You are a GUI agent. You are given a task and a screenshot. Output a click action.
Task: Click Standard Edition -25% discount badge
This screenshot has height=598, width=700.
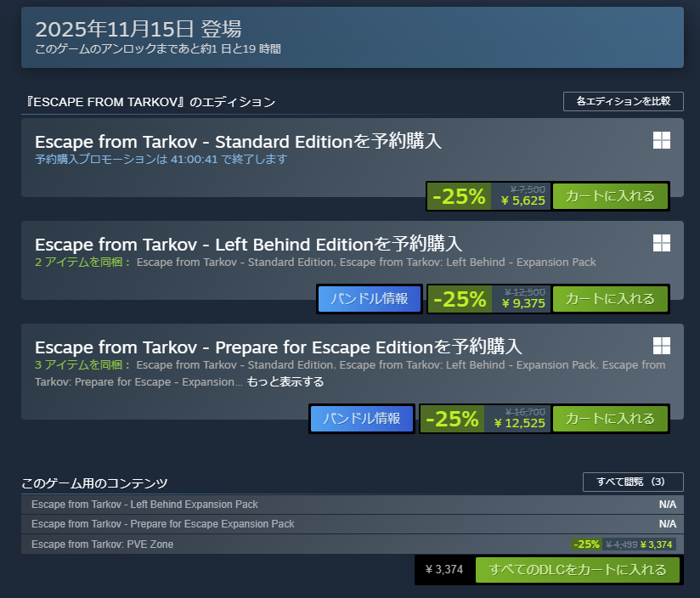[x=459, y=196]
